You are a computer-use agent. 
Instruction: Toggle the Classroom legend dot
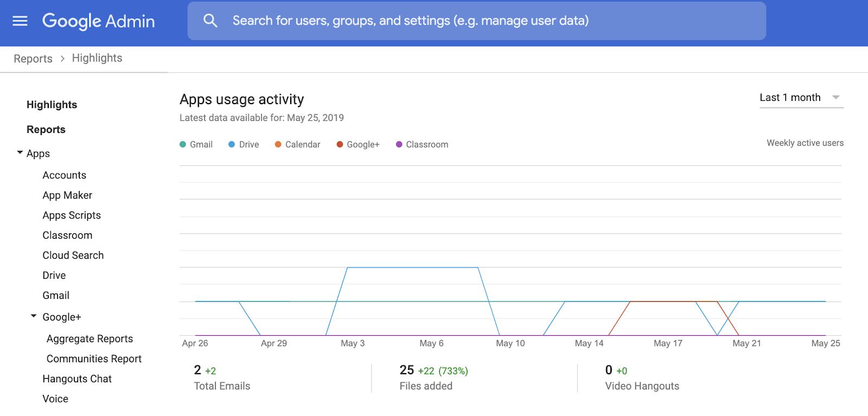(x=399, y=144)
